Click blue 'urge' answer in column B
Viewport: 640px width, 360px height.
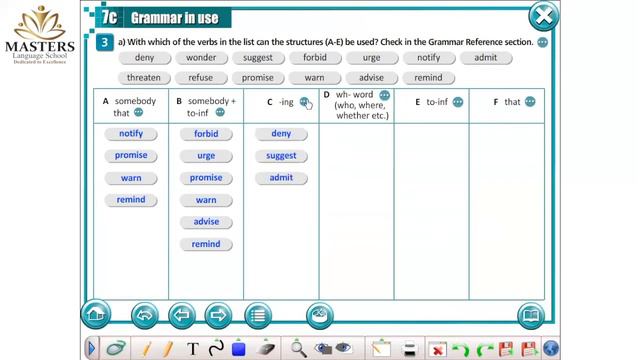(206, 156)
